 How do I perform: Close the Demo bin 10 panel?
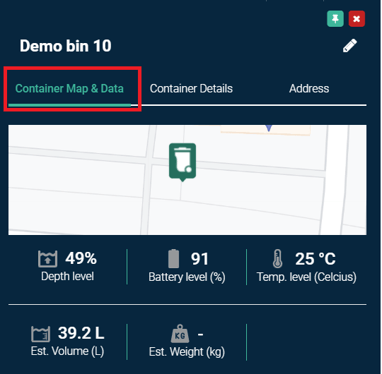(x=356, y=19)
